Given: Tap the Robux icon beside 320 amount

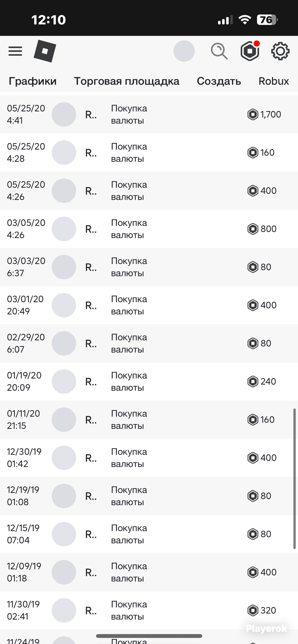Looking at the screenshot, I should (253, 610).
